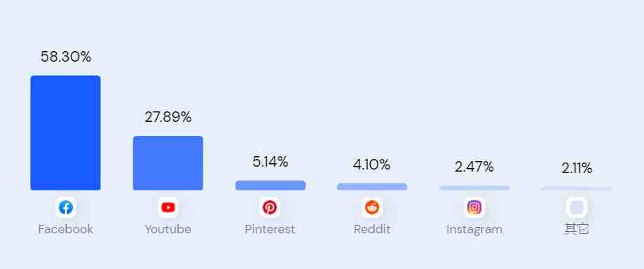Screen dimensions: 644x269
Task: Click the Pinterest text label
Action: (270, 229)
